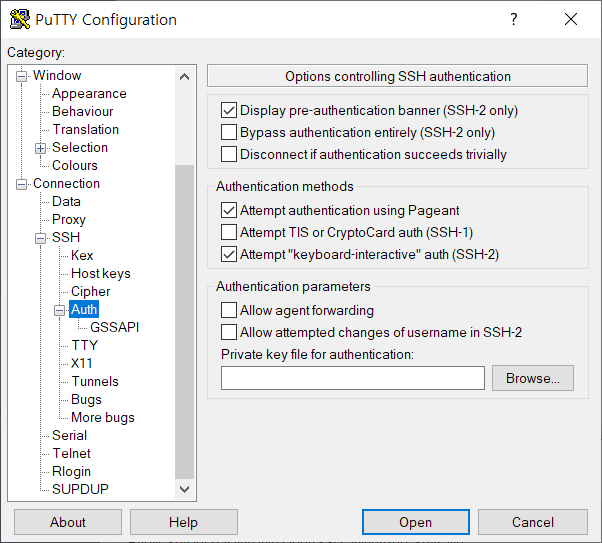Screen dimensions: 602x543
Task: Click the Open button to start session
Action: [x=416, y=522]
